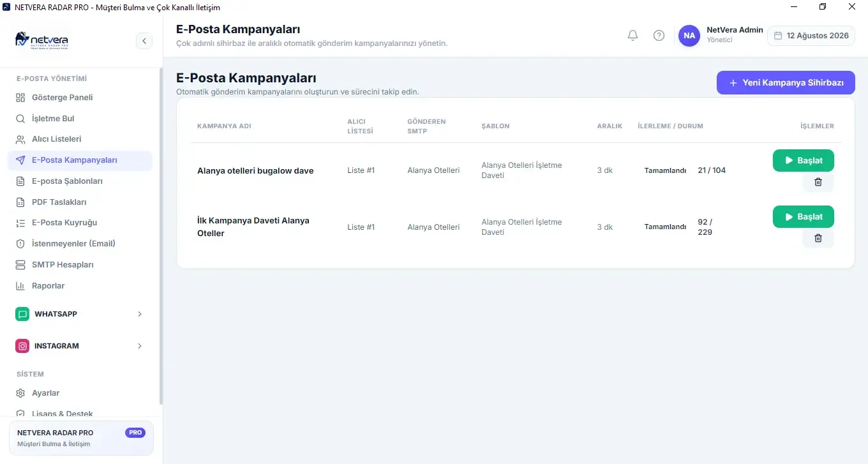Click the Instagram icon in the sidebar
Viewport: 868px width, 464px height.
click(22, 346)
